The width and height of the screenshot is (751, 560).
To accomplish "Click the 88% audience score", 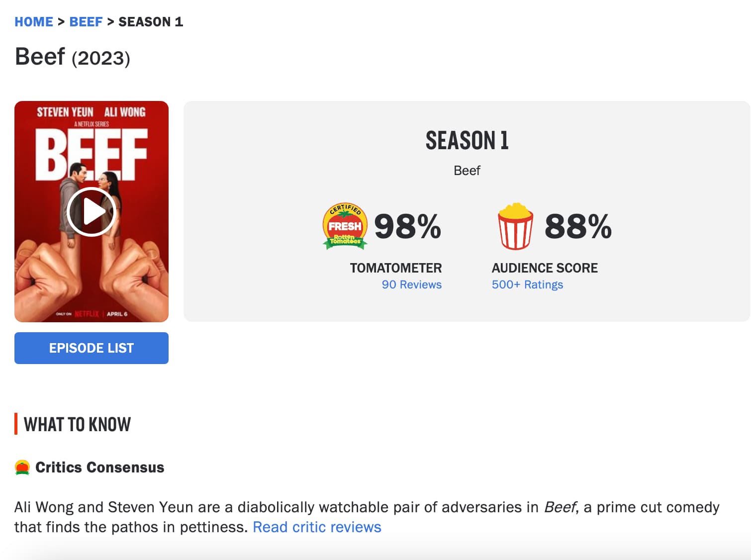I will pyautogui.click(x=578, y=226).
